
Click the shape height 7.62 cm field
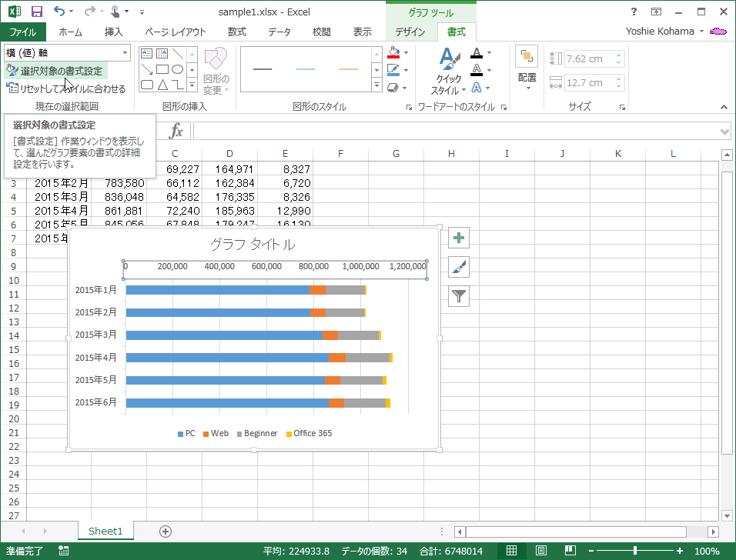590,58
